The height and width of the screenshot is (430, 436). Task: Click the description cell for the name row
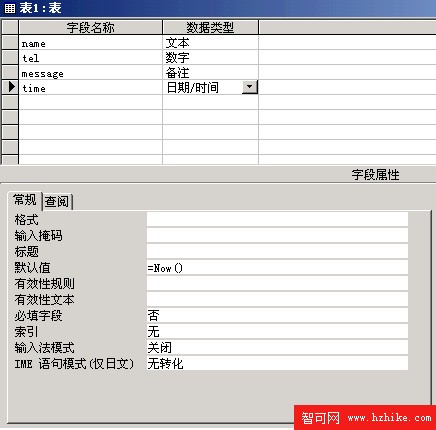[347, 43]
